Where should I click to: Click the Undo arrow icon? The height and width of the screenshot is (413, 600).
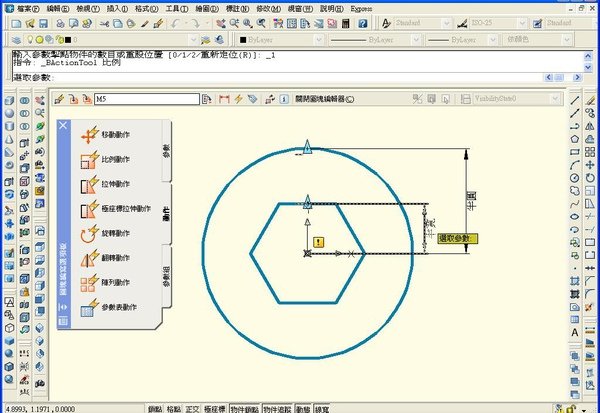coord(175,23)
